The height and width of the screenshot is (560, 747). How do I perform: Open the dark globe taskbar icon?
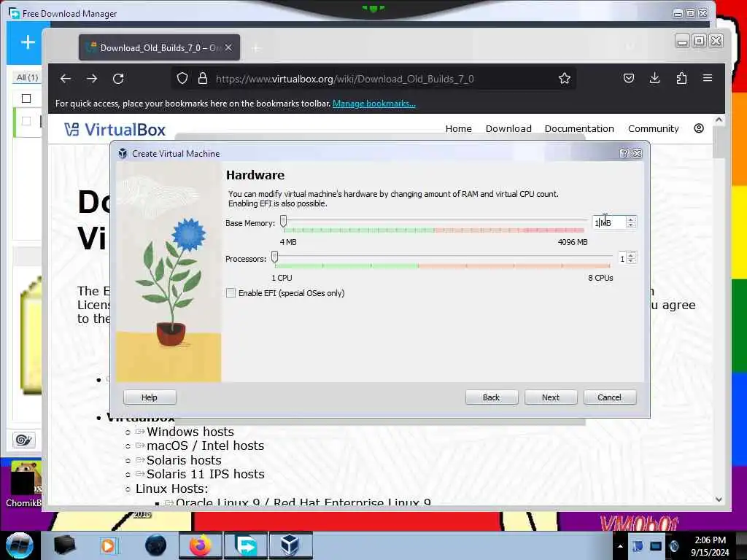pyautogui.click(x=155, y=545)
